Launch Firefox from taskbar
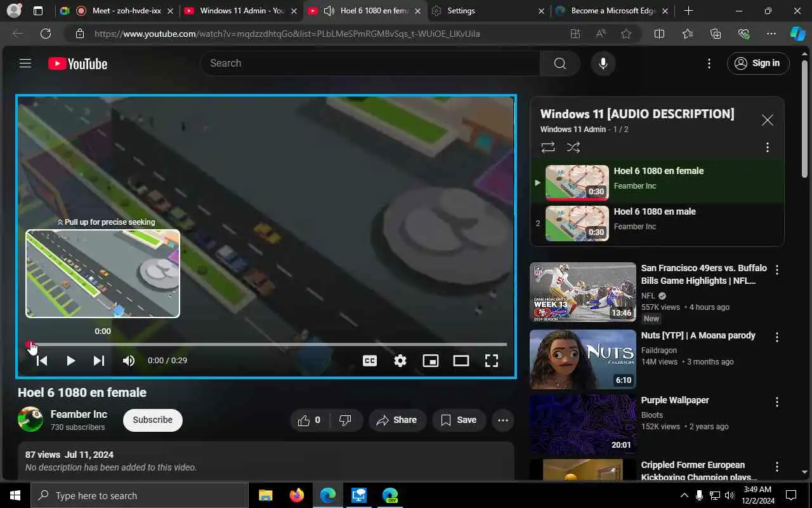This screenshot has height=508, width=812. click(x=296, y=495)
